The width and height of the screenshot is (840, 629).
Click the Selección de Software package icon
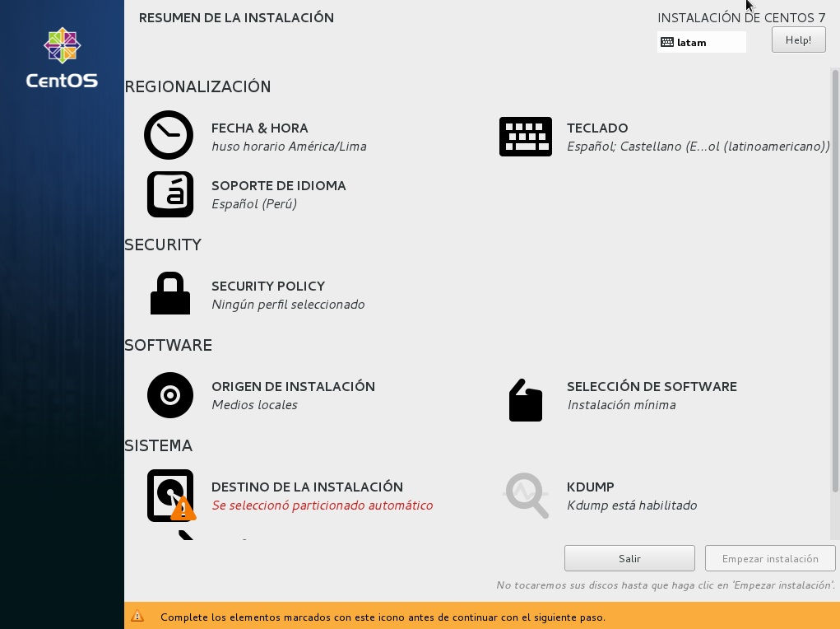point(526,401)
